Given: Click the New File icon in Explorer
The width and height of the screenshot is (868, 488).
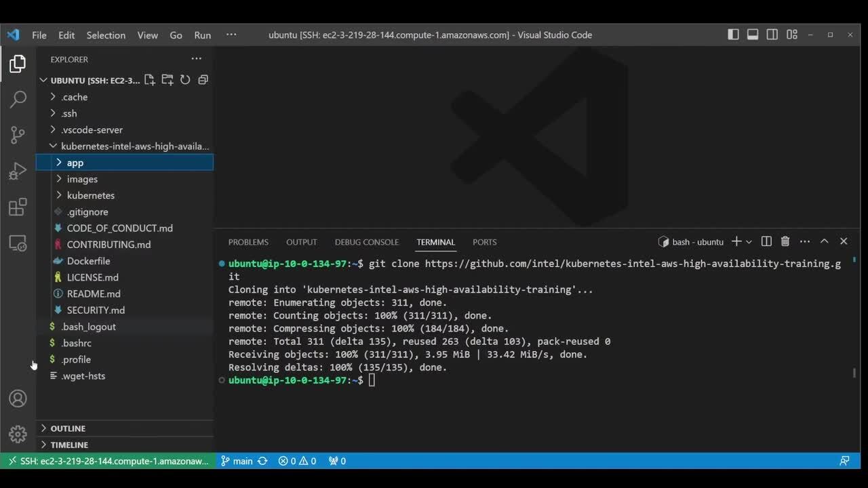Looking at the screenshot, I should (149, 80).
